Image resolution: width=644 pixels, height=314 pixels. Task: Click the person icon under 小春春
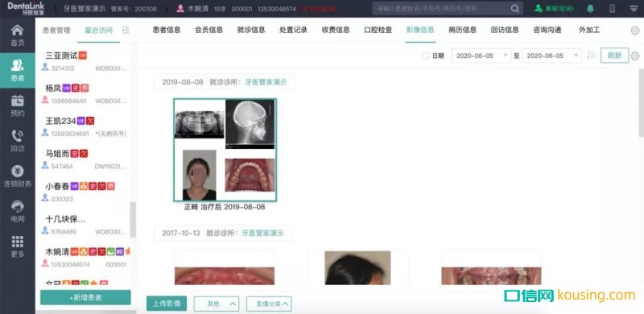(45, 198)
